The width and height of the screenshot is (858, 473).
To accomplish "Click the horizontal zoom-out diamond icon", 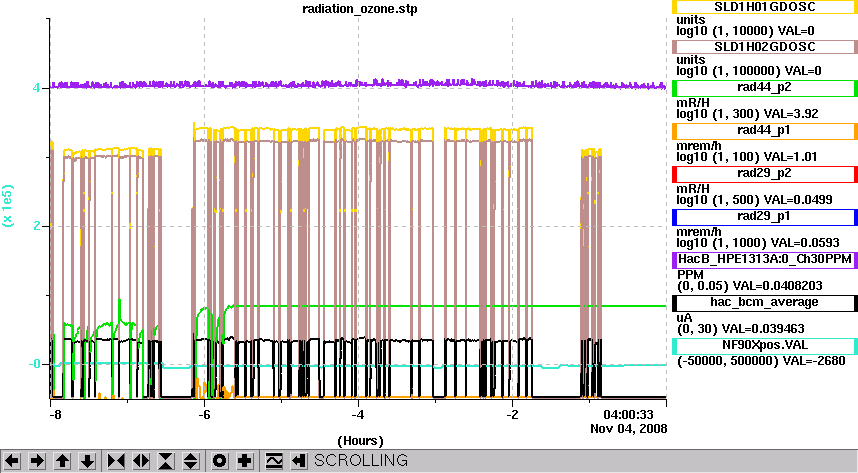I will click(141, 461).
